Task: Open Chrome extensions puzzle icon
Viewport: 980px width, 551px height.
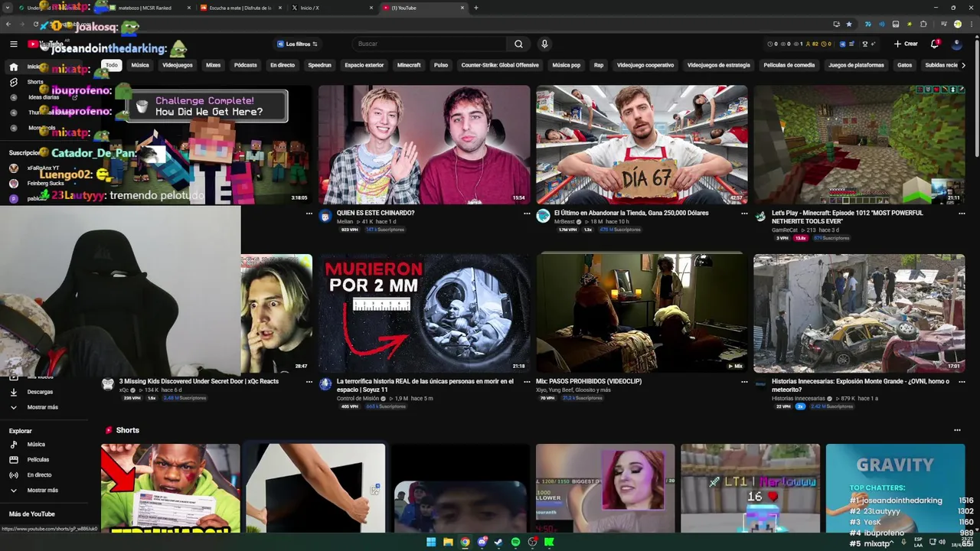Action: [923, 24]
